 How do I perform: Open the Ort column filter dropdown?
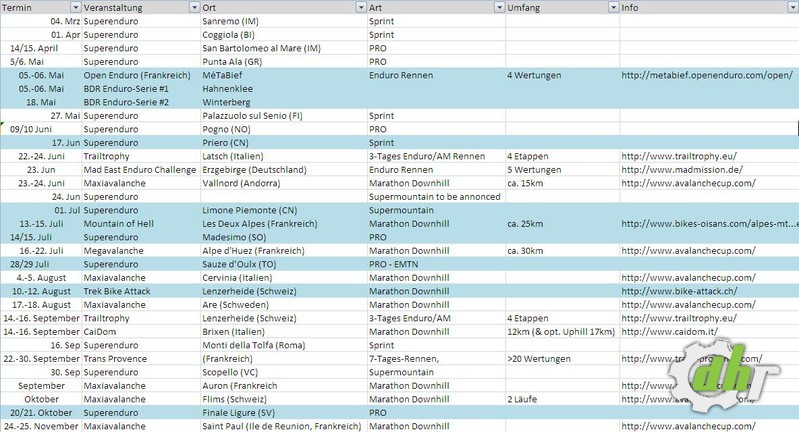(x=361, y=8)
